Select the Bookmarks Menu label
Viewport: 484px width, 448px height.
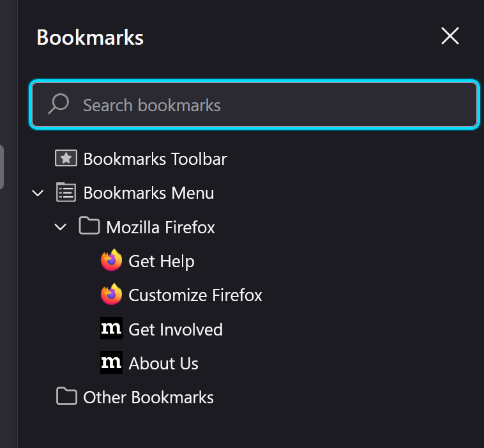149,192
